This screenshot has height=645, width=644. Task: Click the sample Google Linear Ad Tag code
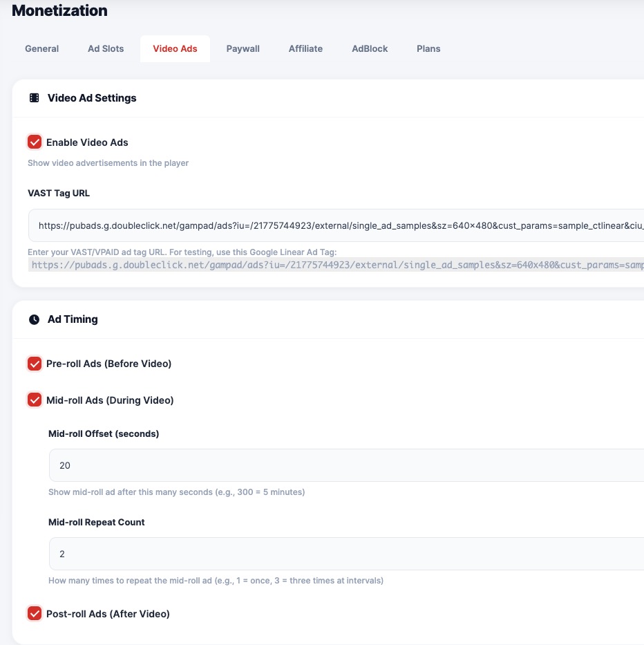click(337, 265)
